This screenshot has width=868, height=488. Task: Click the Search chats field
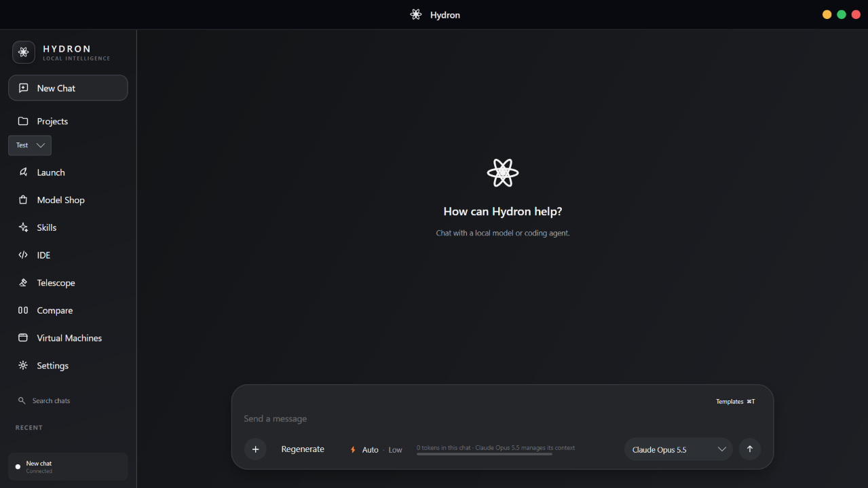click(x=68, y=401)
